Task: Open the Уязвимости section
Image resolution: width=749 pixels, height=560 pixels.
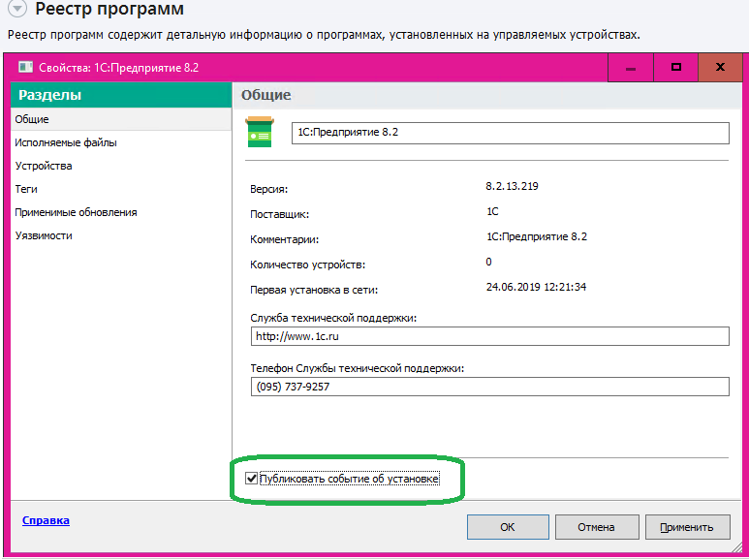Action: pyautogui.click(x=121, y=235)
